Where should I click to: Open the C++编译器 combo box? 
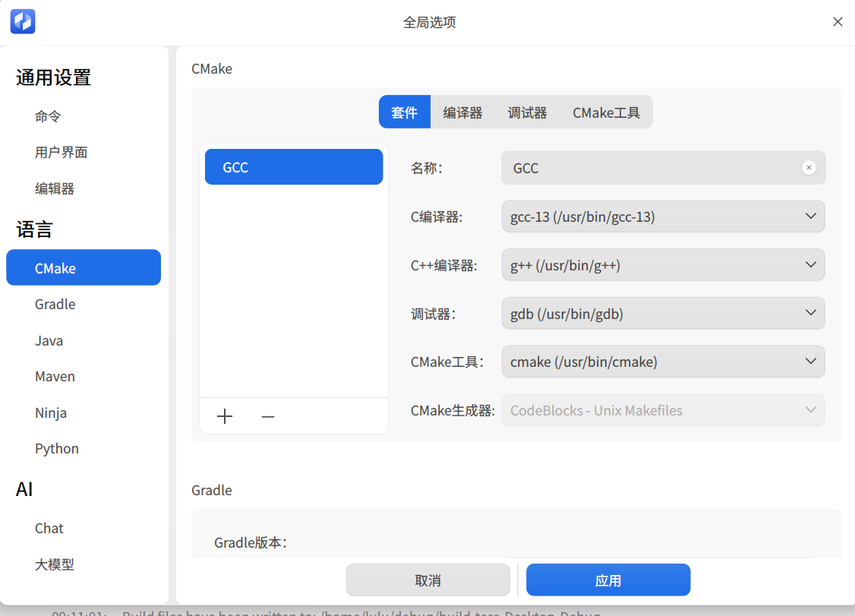(663, 265)
